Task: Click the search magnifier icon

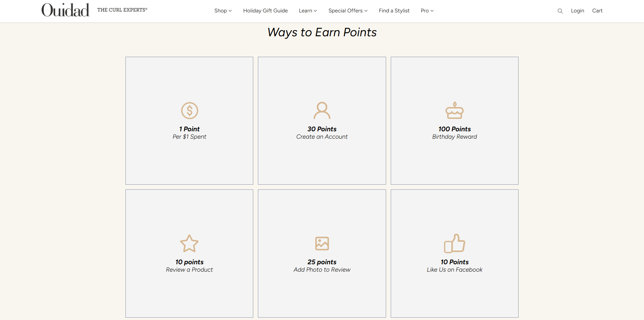Action: tap(560, 11)
